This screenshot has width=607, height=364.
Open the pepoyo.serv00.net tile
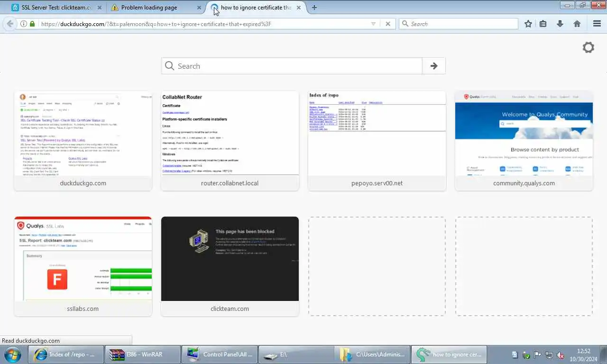point(377,141)
